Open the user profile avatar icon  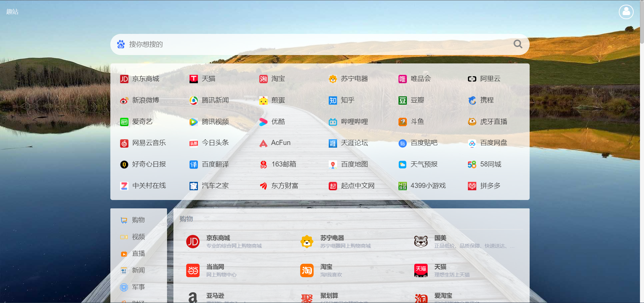tap(626, 12)
